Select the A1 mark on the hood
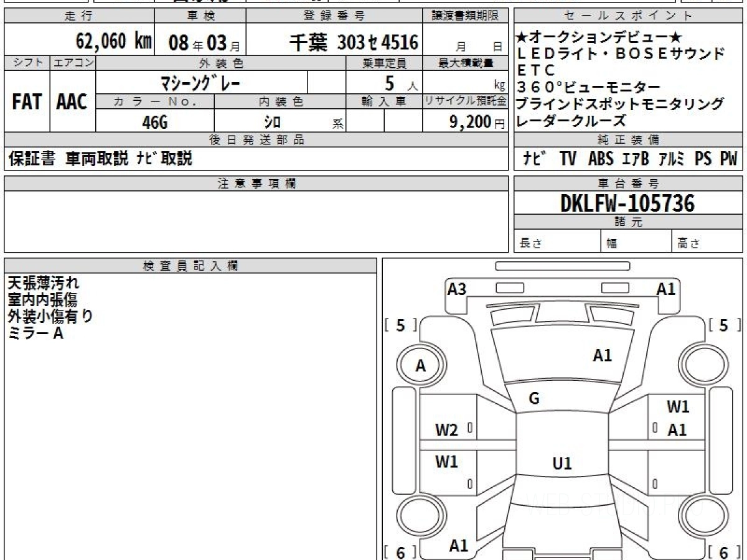This screenshot has width=747, height=560. 602,355
